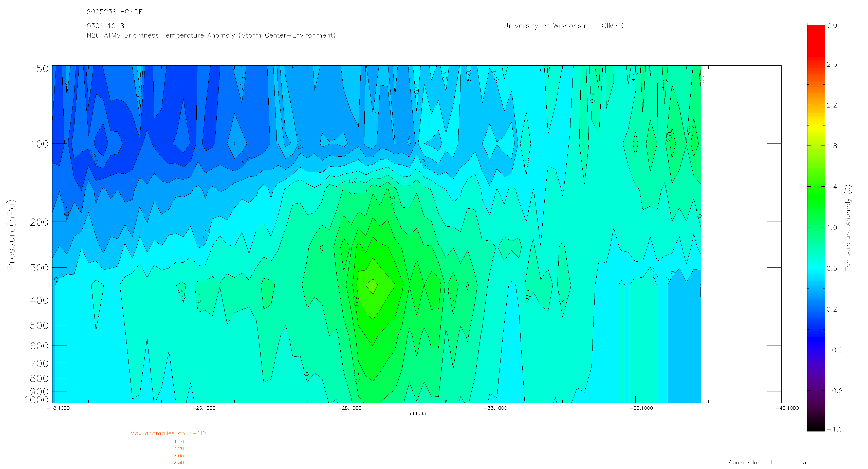The width and height of the screenshot is (868, 469).
Task: Click the -28.1000 latitude tick label
Action: tap(349, 408)
